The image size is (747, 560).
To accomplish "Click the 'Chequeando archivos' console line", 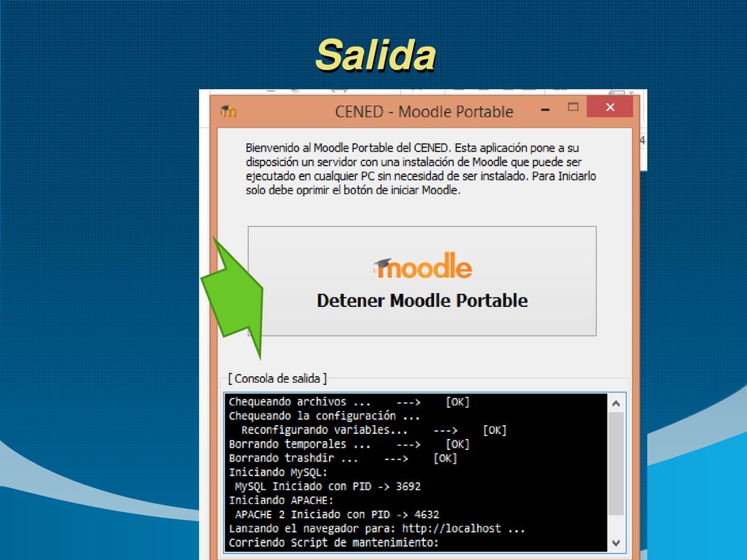I will coord(349,402).
